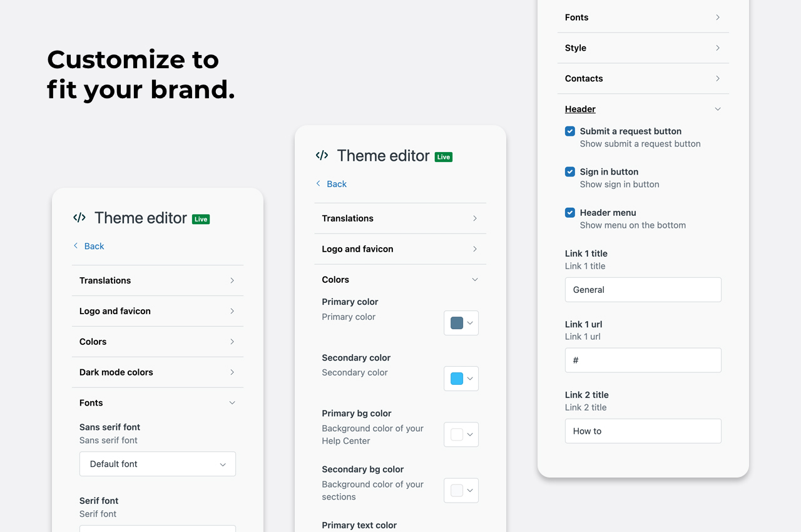
Task: Click the Link 1 title field containing General
Action: click(x=643, y=290)
